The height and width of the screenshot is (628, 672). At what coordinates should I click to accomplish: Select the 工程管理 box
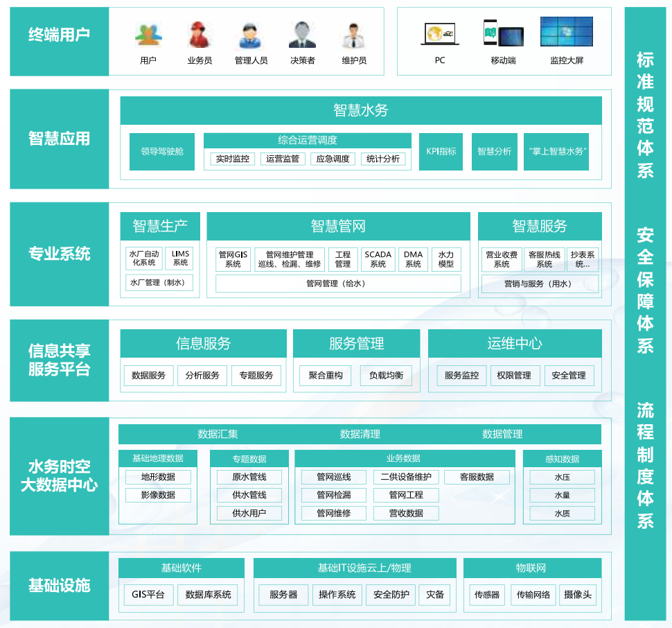click(x=343, y=259)
